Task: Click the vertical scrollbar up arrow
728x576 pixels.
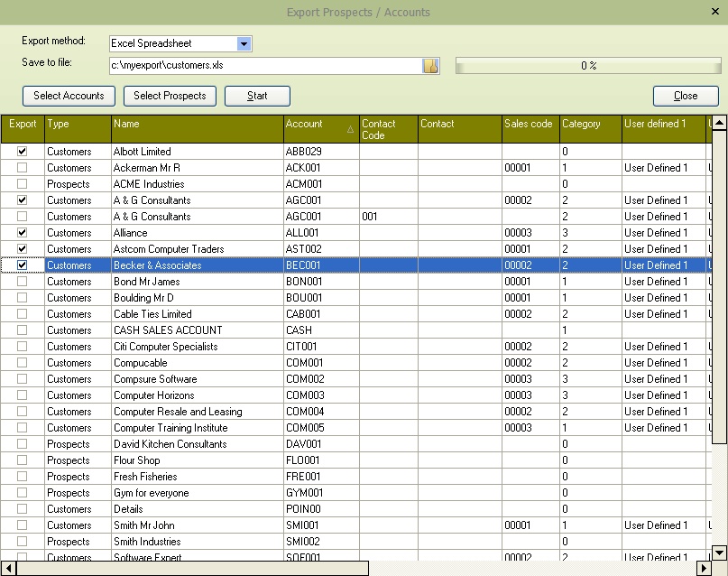Action: click(x=719, y=124)
